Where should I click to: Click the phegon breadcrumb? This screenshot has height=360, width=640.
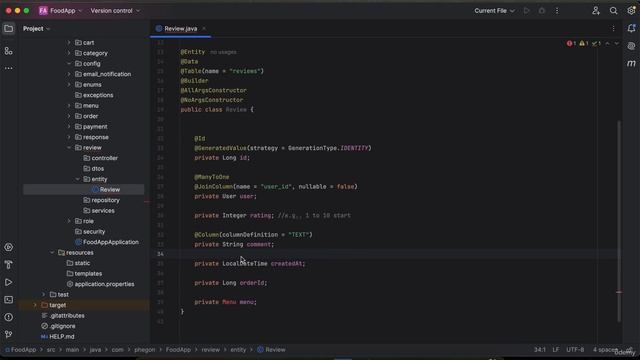coord(144,350)
